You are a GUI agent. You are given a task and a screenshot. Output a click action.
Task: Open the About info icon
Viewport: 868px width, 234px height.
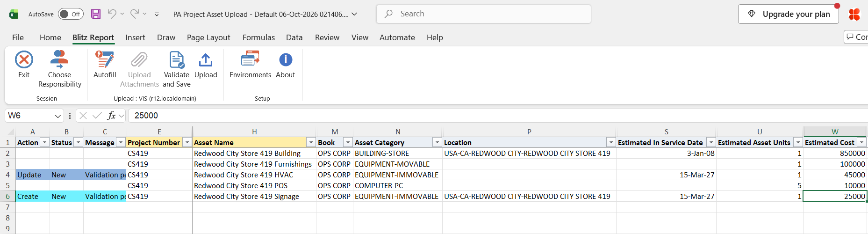286,60
